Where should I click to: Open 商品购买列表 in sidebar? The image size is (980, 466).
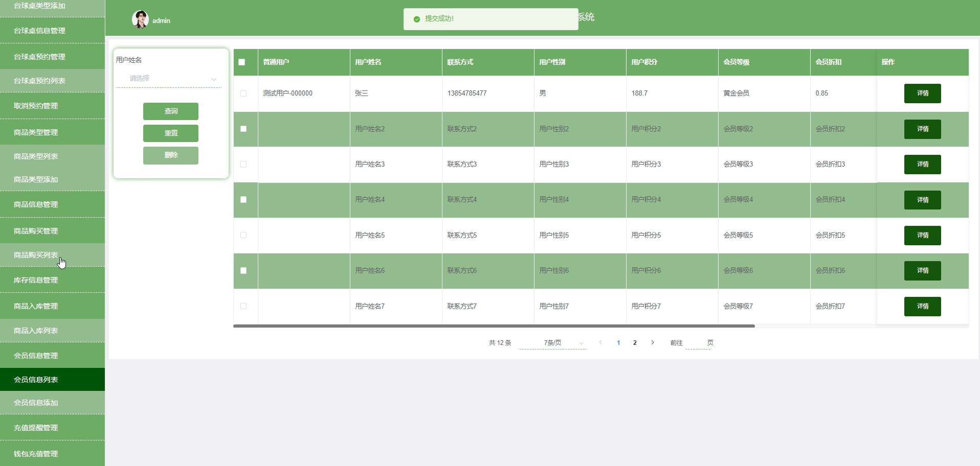pos(52,255)
